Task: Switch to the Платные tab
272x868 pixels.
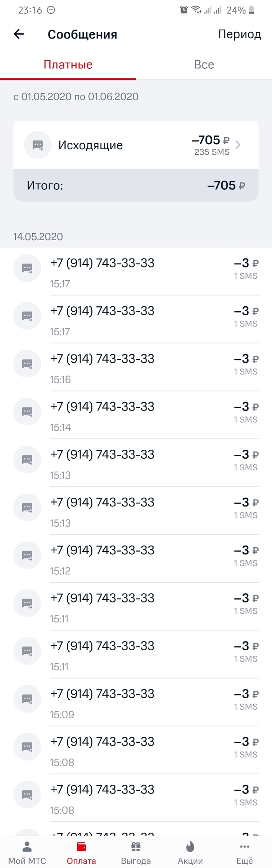Action: [x=68, y=65]
